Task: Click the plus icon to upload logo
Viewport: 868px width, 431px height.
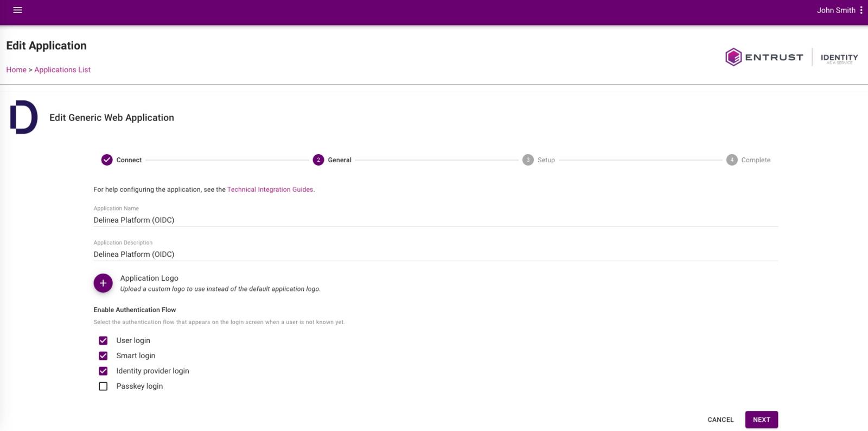Action: (x=103, y=283)
